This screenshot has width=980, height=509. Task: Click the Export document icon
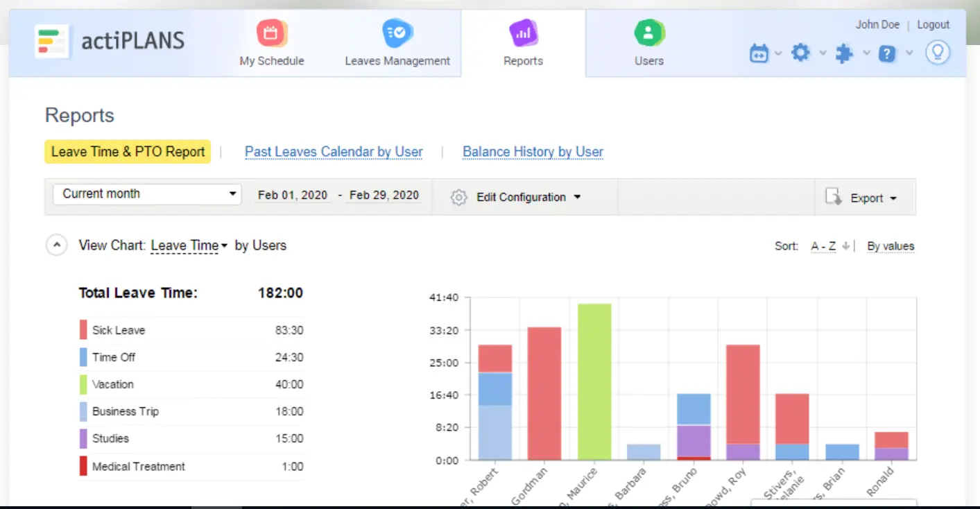tap(834, 198)
